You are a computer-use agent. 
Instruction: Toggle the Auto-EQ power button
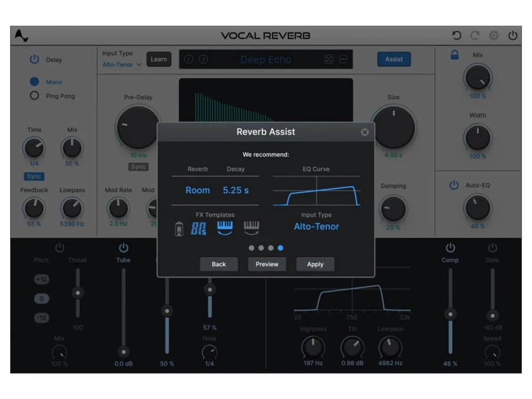point(454,185)
